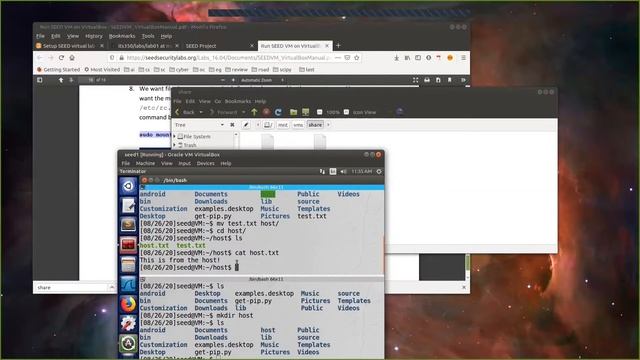This screenshot has height=360, width=640.
Task: Expand the Trash tree item
Action: coord(175,145)
